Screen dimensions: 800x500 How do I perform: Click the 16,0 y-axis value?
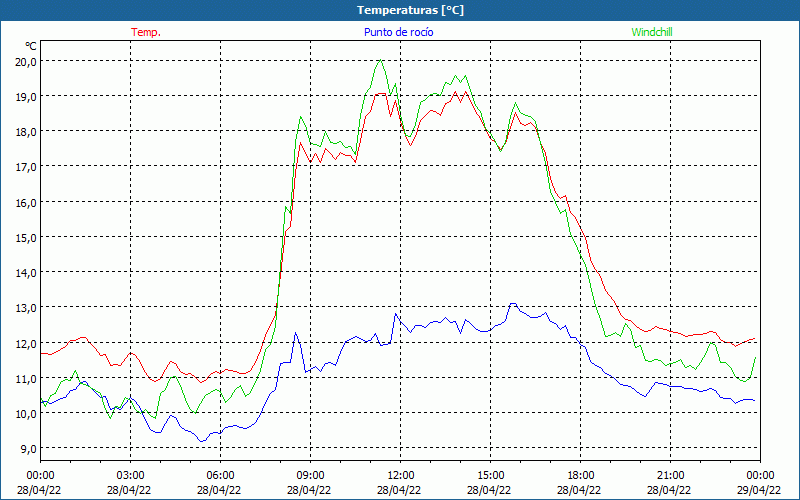click(x=26, y=203)
